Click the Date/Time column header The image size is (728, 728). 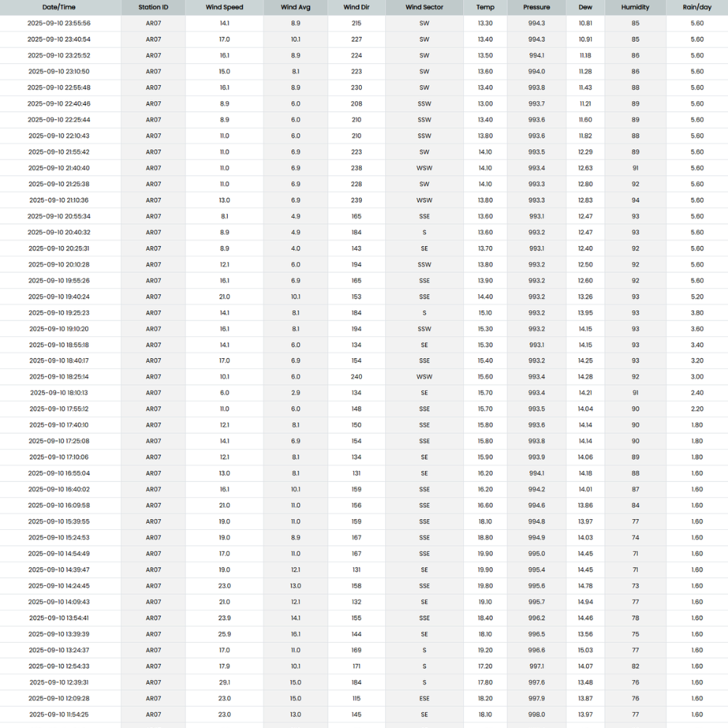pyautogui.click(x=59, y=7)
